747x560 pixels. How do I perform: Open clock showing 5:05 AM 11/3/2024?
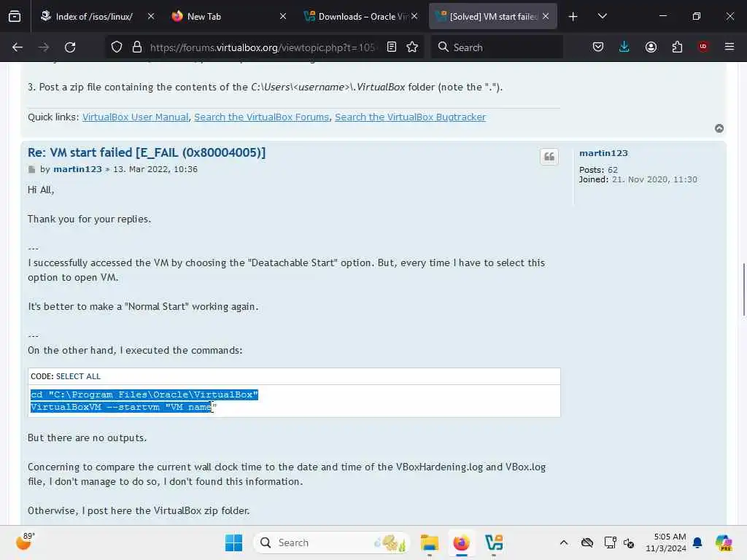[666, 542]
